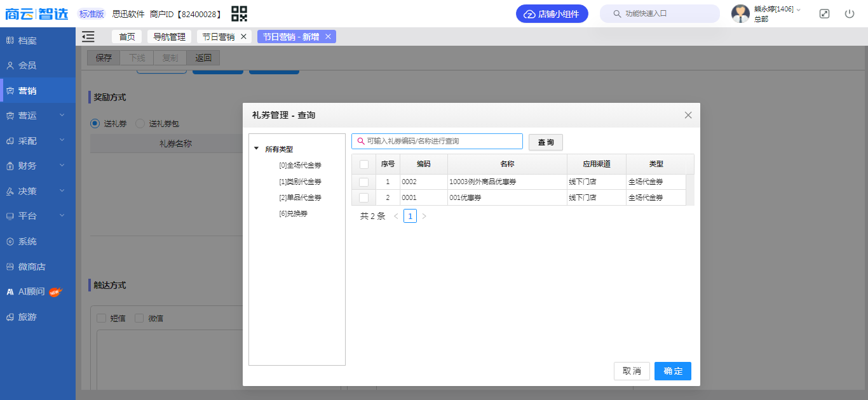
Task: Filter by [1]类别代金券 type
Action: pos(300,182)
